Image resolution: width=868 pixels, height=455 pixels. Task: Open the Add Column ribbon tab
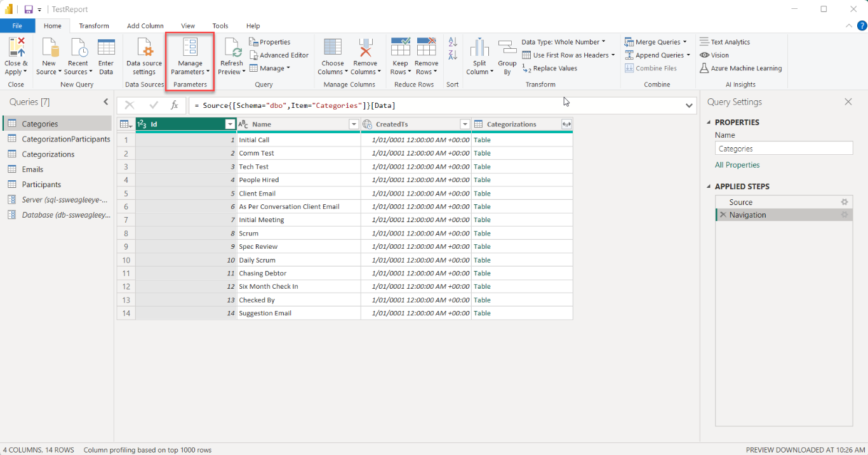[x=145, y=26]
